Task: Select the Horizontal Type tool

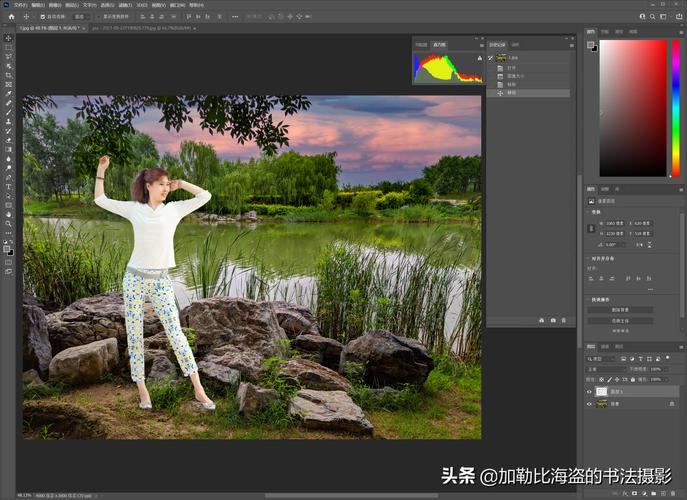Action: tap(8, 187)
